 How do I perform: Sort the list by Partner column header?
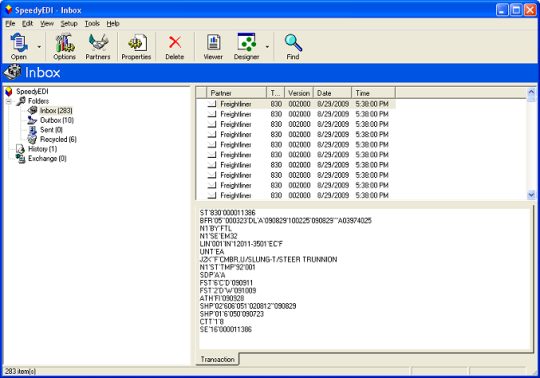coord(236,93)
